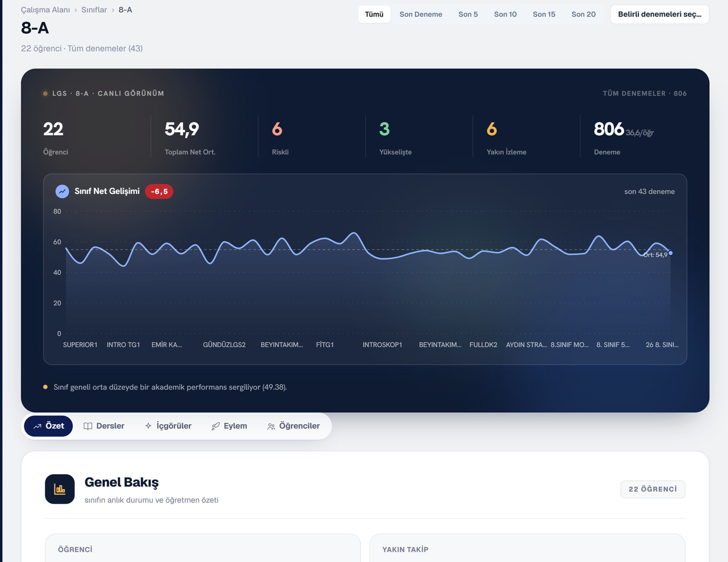This screenshot has height=562, width=728.
Task: Click the YAKIN TAKİP card header
Action: click(405, 549)
